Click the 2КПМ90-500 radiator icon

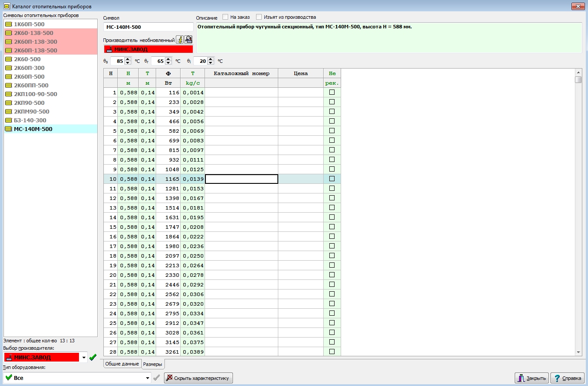(8, 111)
